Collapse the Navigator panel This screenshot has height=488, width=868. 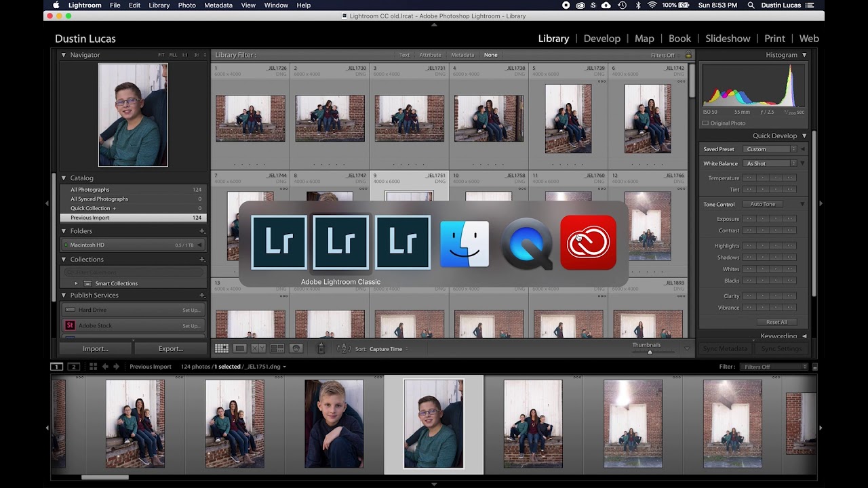point(64,55)
